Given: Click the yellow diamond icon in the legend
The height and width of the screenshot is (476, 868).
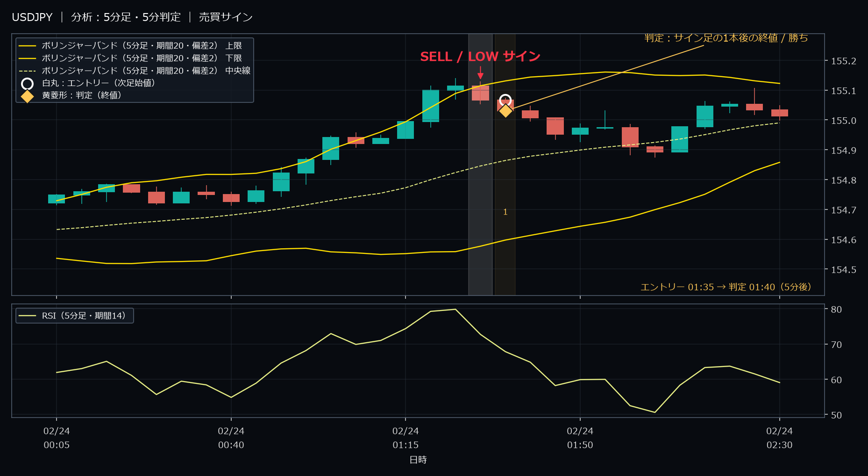Looking at the screenshot, I should pos(28,96).
